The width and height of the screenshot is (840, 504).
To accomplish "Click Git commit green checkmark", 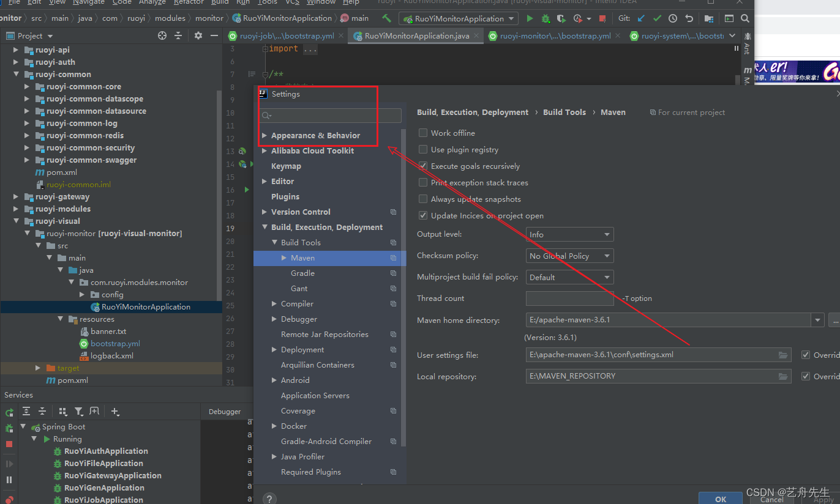I will click(x=657, y=18).
